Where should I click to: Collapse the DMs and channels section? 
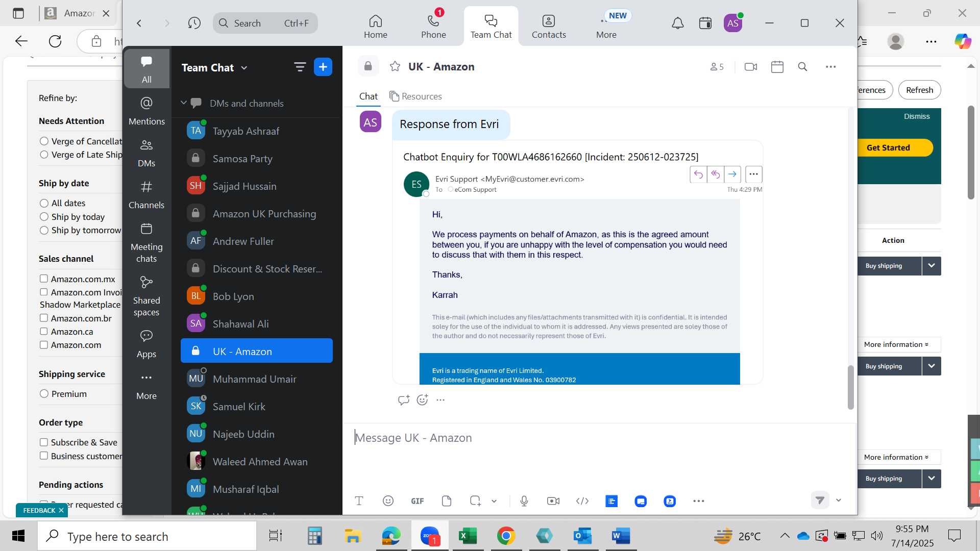click(183, 103)
